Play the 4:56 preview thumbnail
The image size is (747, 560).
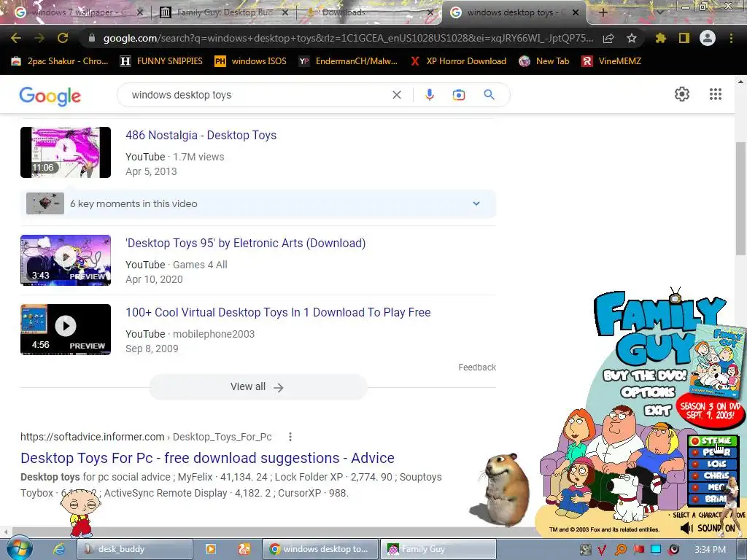pos(66,330)
